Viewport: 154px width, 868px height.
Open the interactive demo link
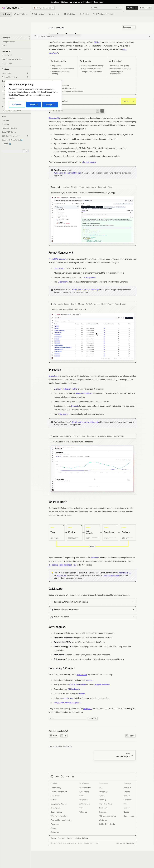89,162
